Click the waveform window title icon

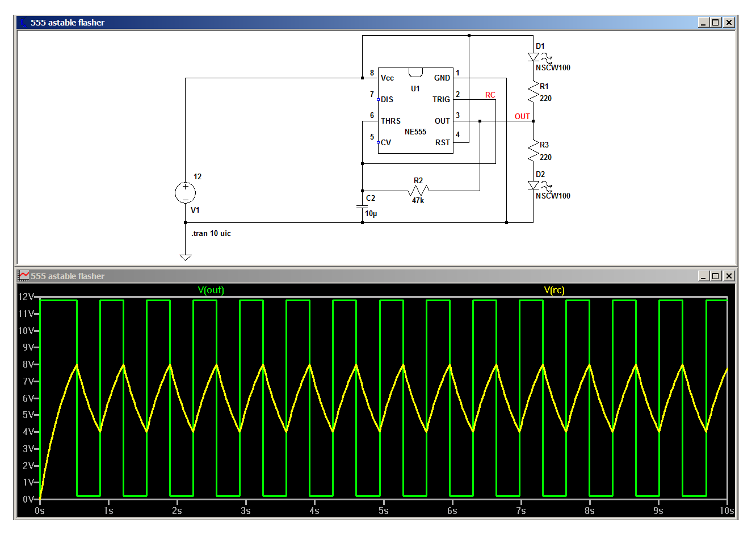(x=23, y=276)
